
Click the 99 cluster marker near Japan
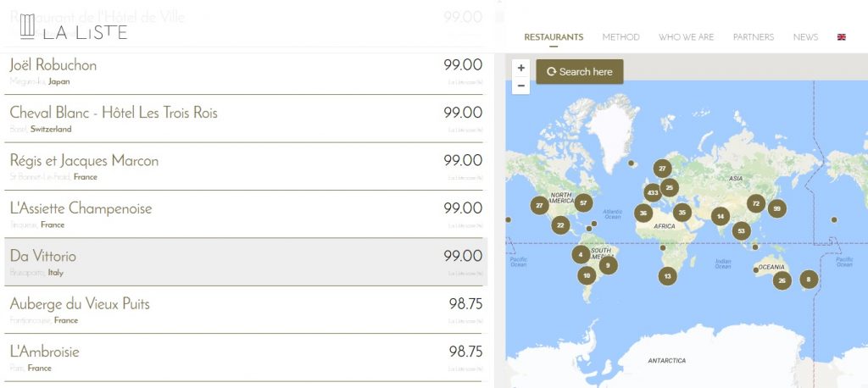[x=776, y=208]
